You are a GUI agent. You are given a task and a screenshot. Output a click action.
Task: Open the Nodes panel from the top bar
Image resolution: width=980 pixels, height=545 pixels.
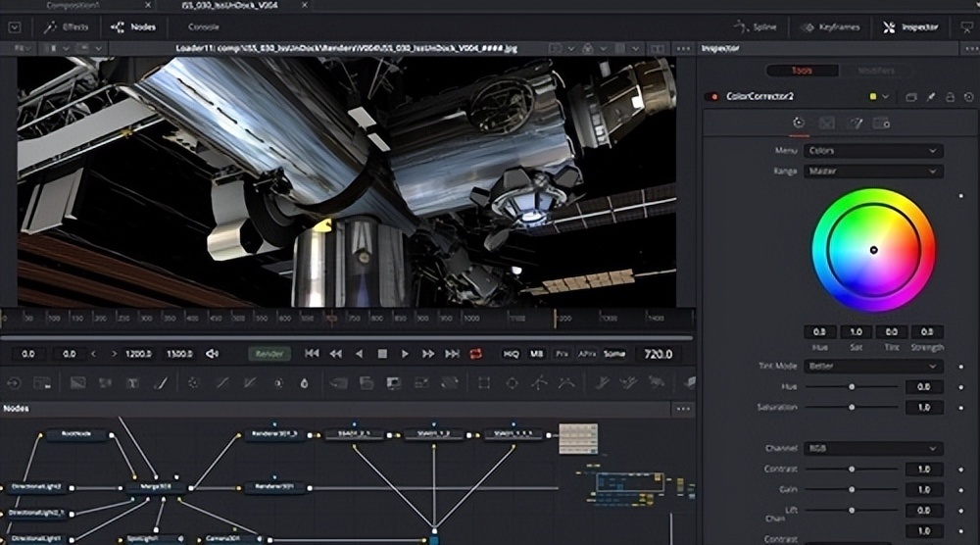coord(133,27)
